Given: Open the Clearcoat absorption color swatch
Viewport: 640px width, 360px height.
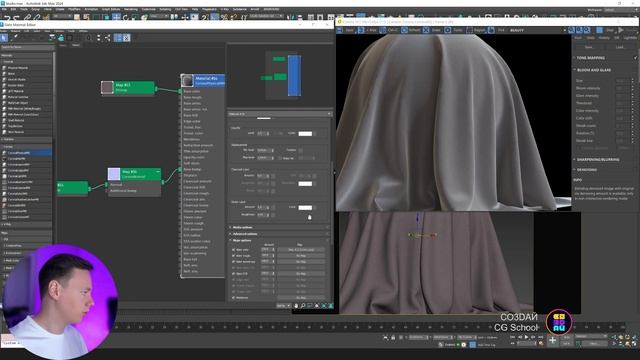Looking at the screenshot, I should (x=305, y=184).
